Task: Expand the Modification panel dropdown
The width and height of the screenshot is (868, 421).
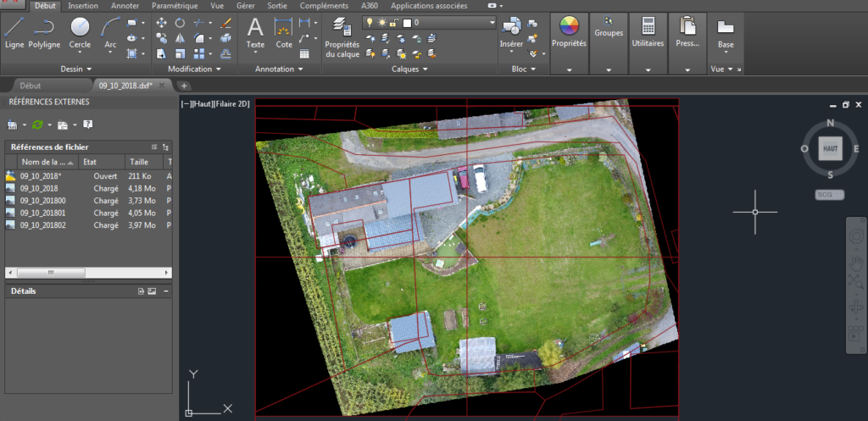Action: (x=194, y=69)
